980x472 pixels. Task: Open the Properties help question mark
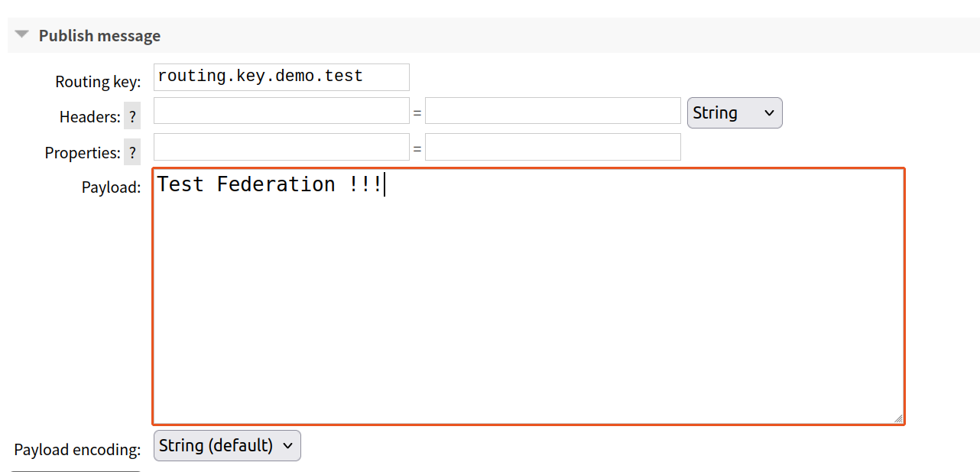coord(132,152)
